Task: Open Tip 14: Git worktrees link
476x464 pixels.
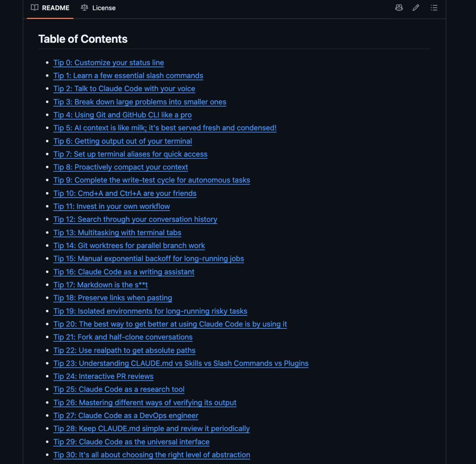Action: coord(129,246)
